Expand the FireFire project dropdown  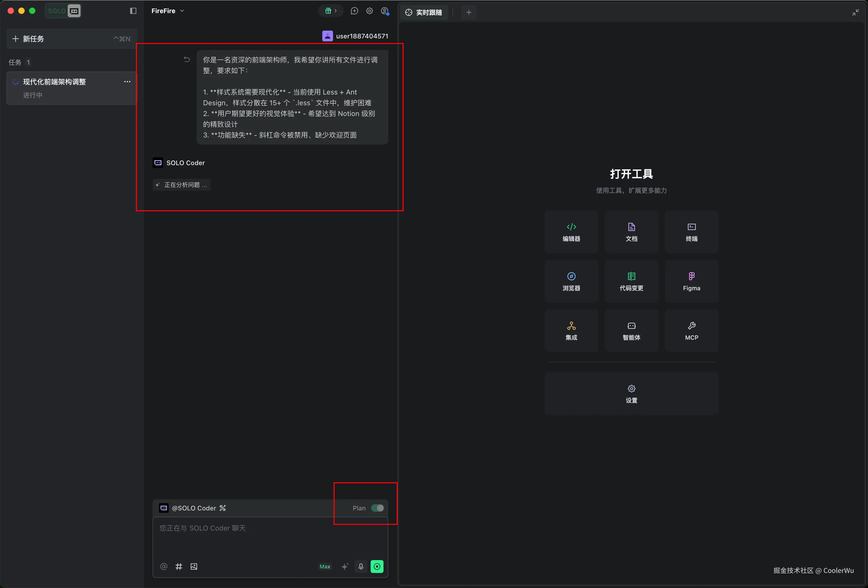coord(168,11)
